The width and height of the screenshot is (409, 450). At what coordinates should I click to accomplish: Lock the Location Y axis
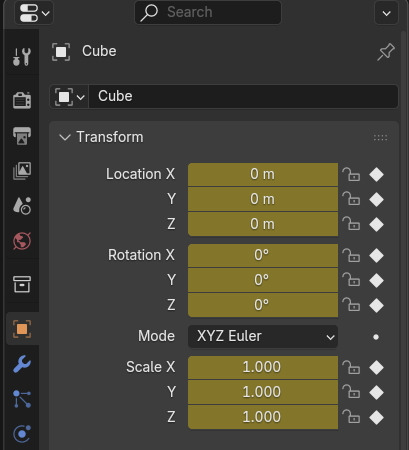(x=351, y=199)
